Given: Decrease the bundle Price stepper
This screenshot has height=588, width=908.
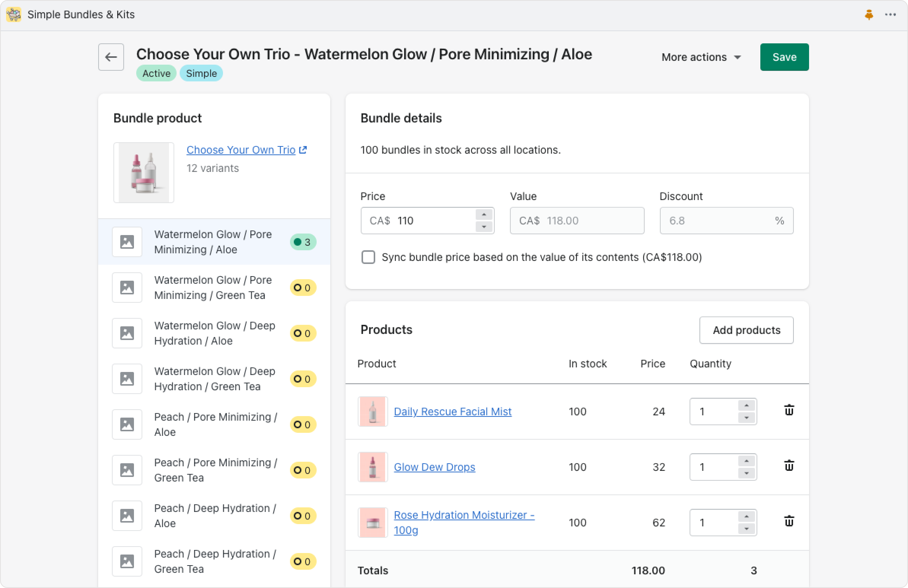Looking at the screenshot, I should [484, 227].
